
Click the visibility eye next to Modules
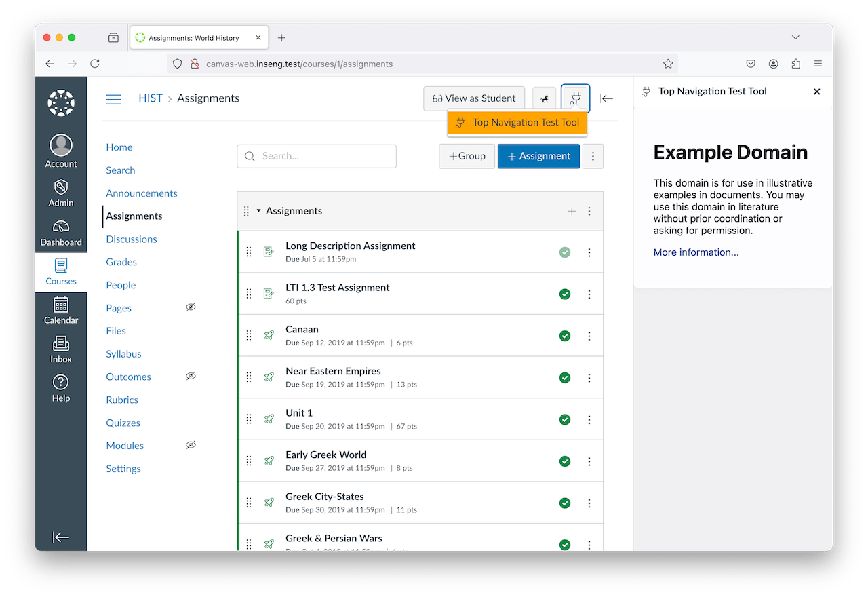(x=191, y=445)
